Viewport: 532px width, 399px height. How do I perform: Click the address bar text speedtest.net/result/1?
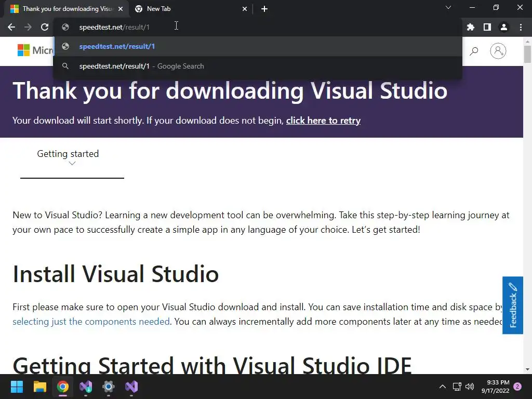[x=114, y=27]
